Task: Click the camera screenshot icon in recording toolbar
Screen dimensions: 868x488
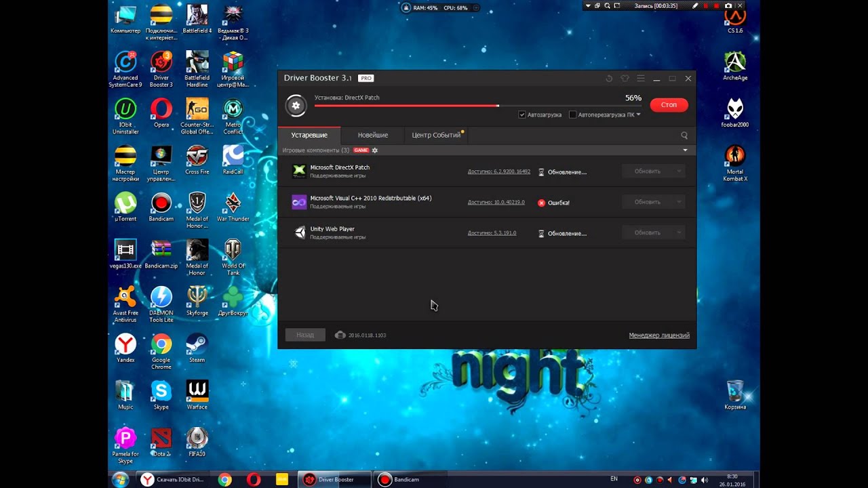Action: (728, 5)
